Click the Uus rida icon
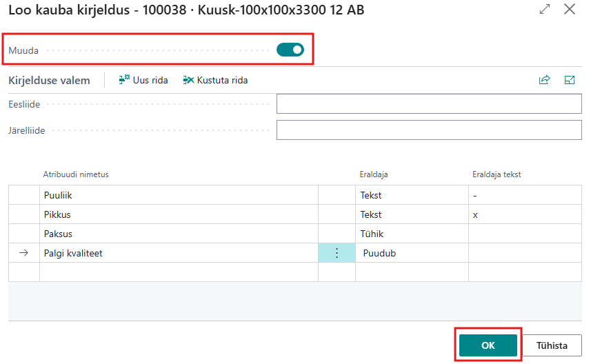This screenshot has width=591, height=364. pos(125,80)
